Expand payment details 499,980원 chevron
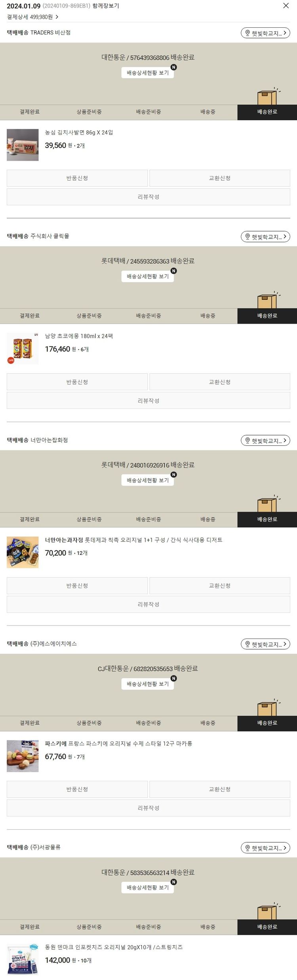Image resolution: width=297 pixels, height=980 pixels. pos(57,17)
